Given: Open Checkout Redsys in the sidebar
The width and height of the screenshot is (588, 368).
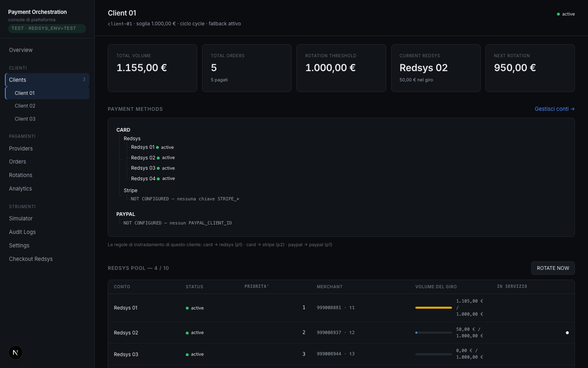Looking at the screenshot, I should point(47,259).
